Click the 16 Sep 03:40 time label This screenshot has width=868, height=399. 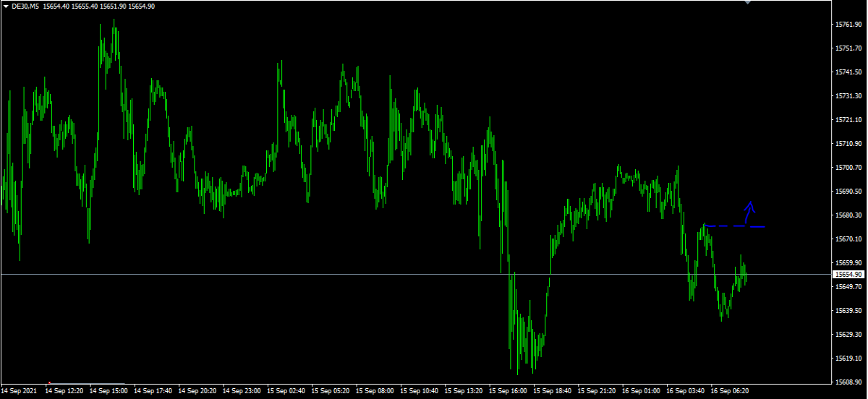(686, 391)
